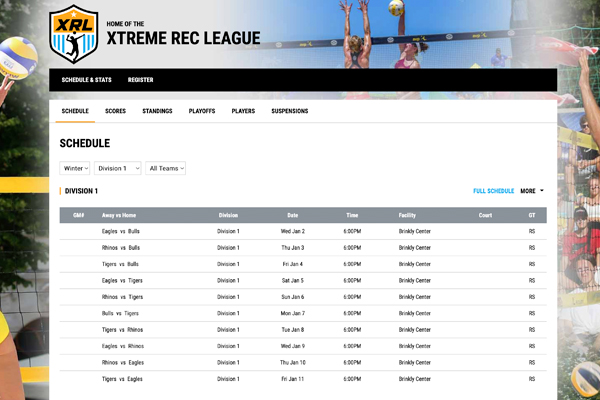Click the GM# column header
600x400 pixels.
(78, 215)
